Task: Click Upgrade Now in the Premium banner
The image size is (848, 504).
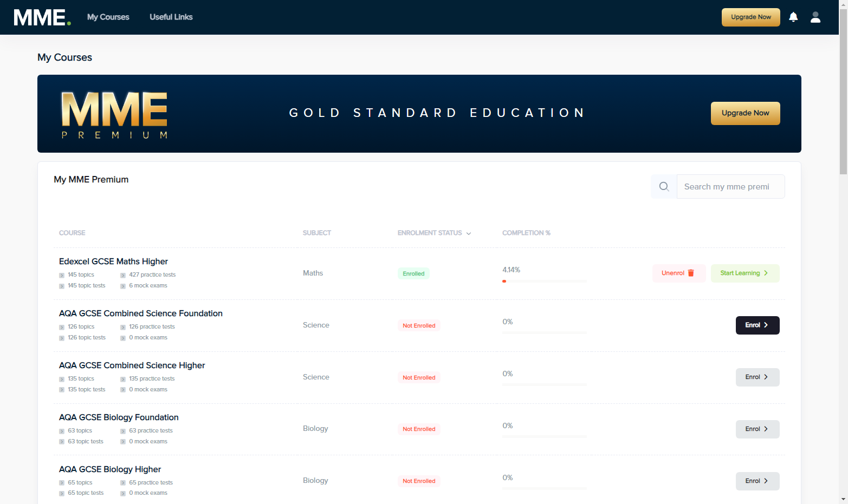Action: tap(746, 113)
